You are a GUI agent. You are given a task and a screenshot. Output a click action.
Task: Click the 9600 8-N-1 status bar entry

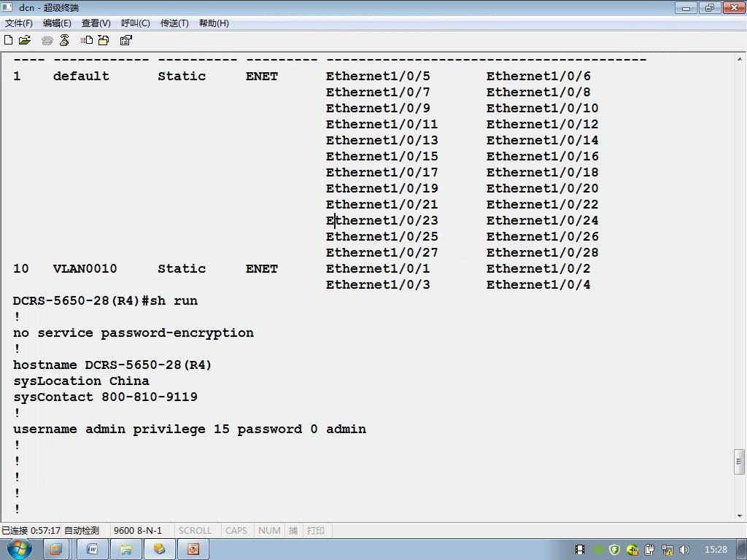(x=138, y=531)
